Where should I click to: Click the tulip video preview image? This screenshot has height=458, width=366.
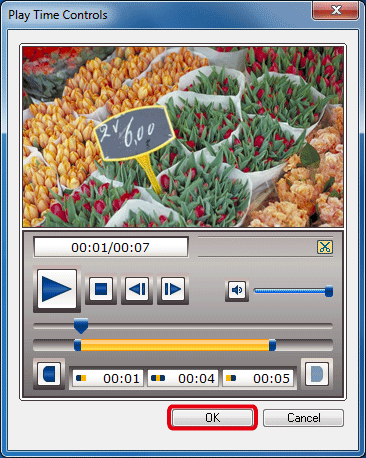click(183, 137)
